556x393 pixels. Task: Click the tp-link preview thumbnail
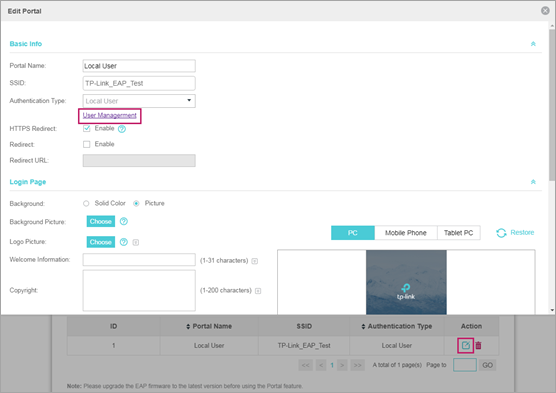coord(406,282)
